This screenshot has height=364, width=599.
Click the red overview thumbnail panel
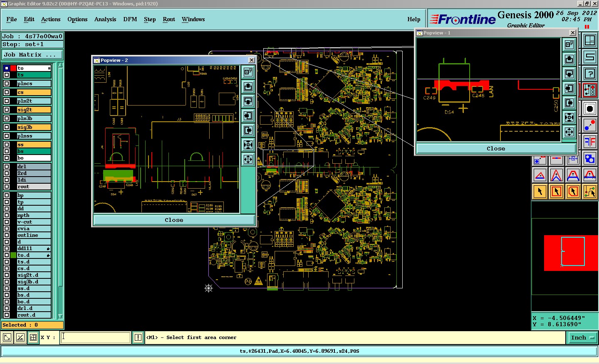click(x=570, y=253)
